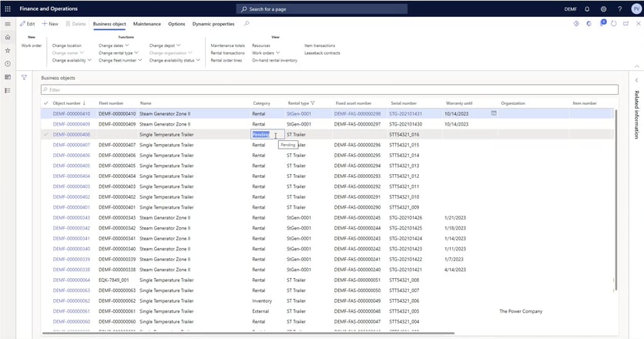
Task: Open the Warranty until calendar picker
Action: coord(494,113)
